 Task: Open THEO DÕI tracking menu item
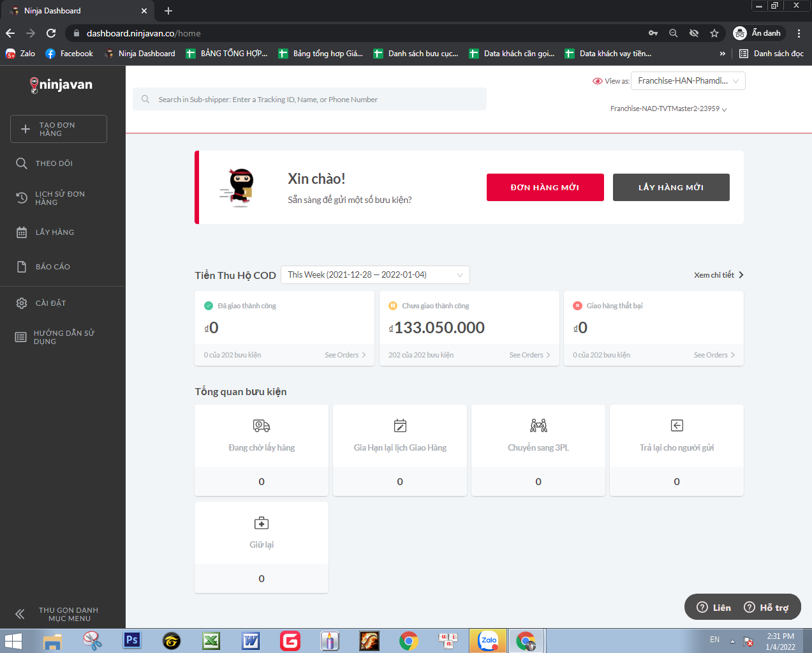point(45,163)
